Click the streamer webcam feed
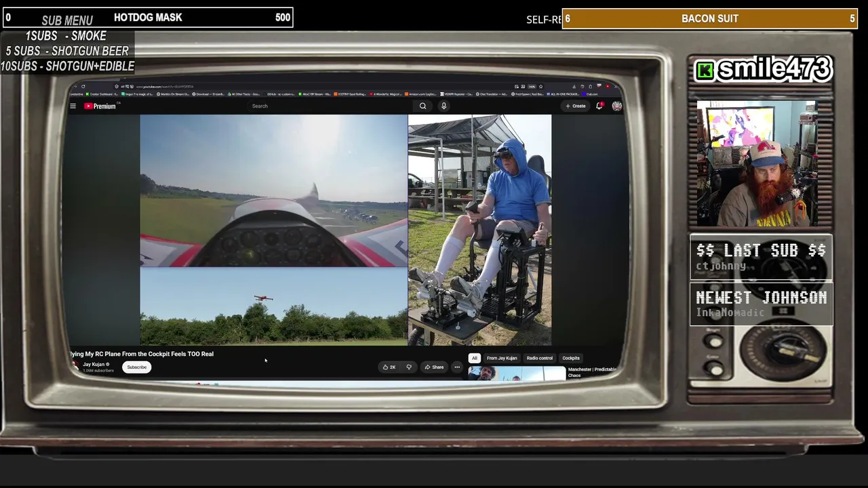Image resolution: width=868 pixels, height=488 pixels. pyautogui.click(x=757, y=164)
